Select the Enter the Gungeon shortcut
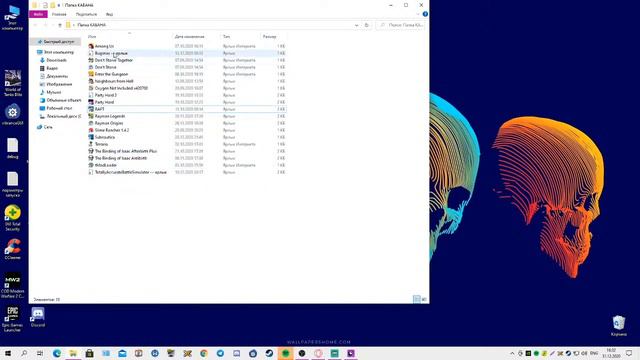Screen dimensions: 640x360 [x=111, y=74]
